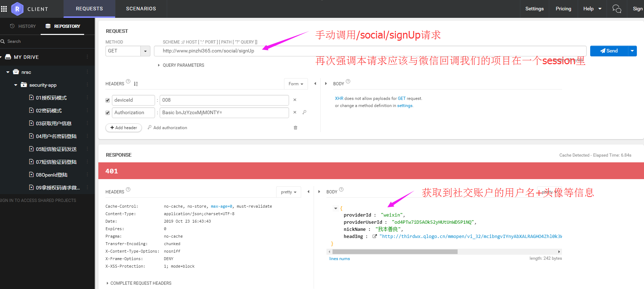The width and height of the screenshot is (644, 289).
Task: Click response HEADERS help icon
Action: pos(128,189)
